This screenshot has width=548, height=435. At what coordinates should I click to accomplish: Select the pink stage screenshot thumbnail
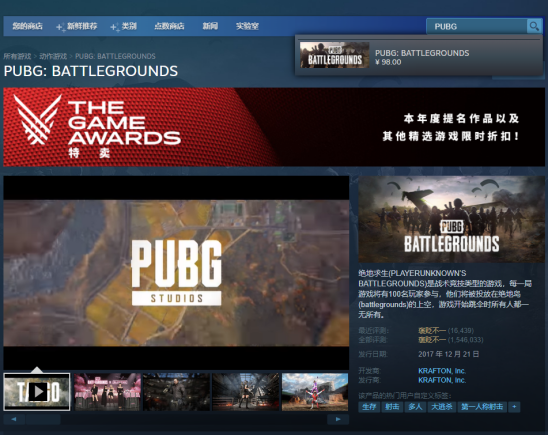point(107,392)
